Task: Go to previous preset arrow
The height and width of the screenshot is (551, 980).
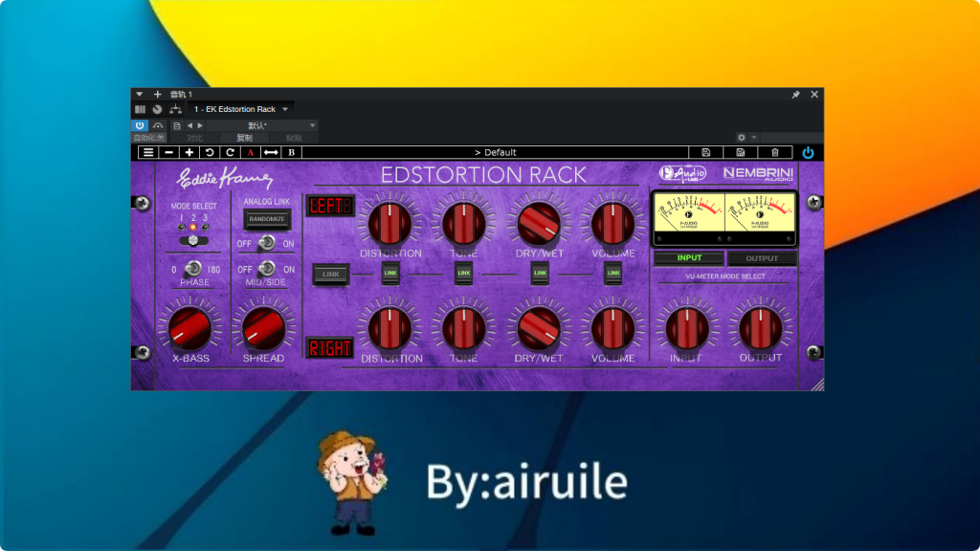Action: tap(190, 125)
